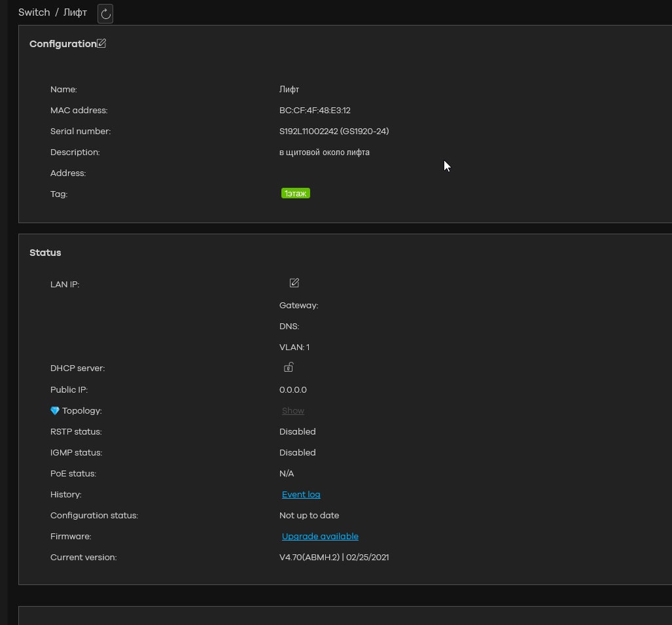Click the description text в щитовой около лифта
This screenshot has width=672, height=625.
tap(324, 152)
